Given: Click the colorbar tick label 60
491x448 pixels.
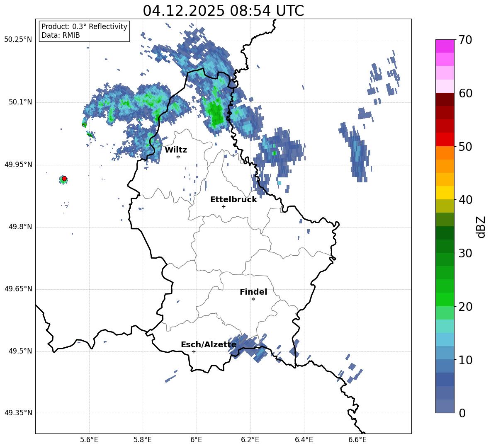Looking at the screenshot, I should pyautogui.click(x=465, y=93).
